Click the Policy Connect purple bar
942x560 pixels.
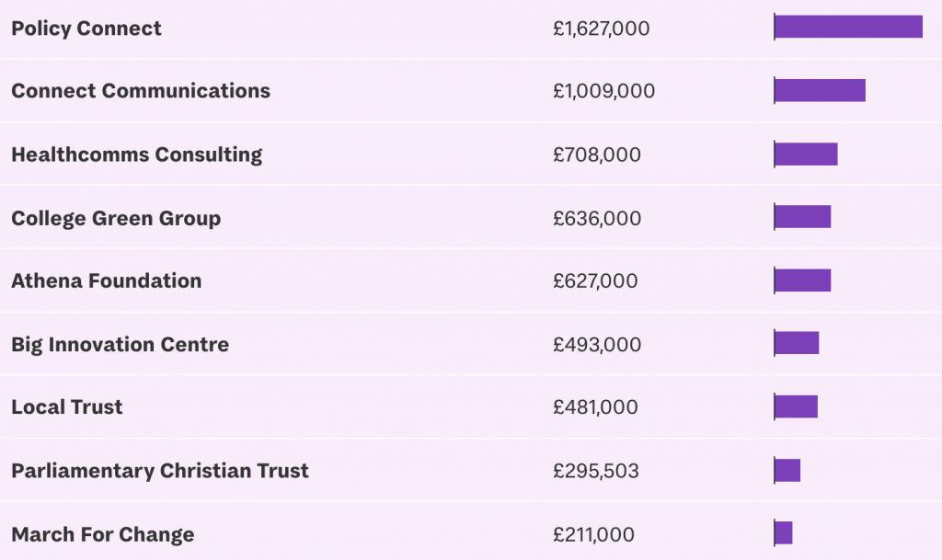click(x=848, y=27)
